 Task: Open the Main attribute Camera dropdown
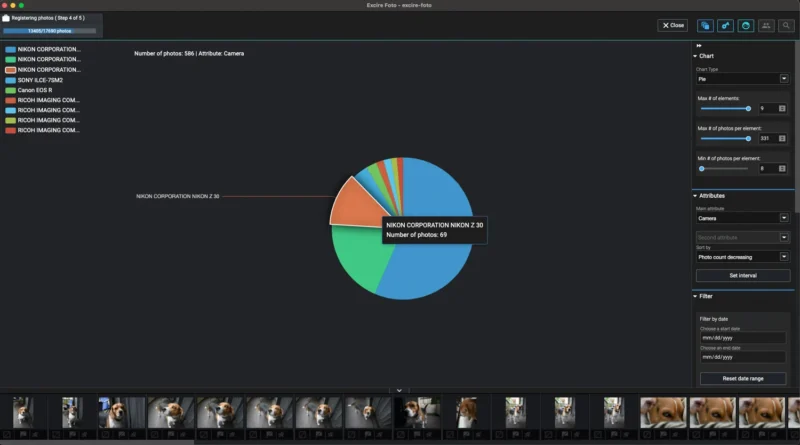point(743,218)
